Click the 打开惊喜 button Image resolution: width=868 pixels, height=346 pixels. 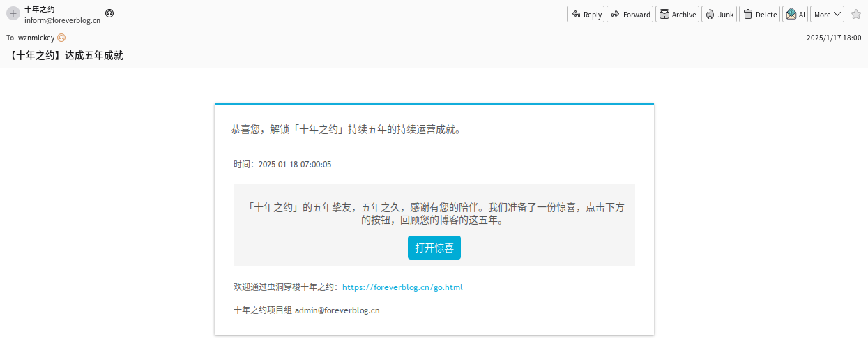click(434, 248)
